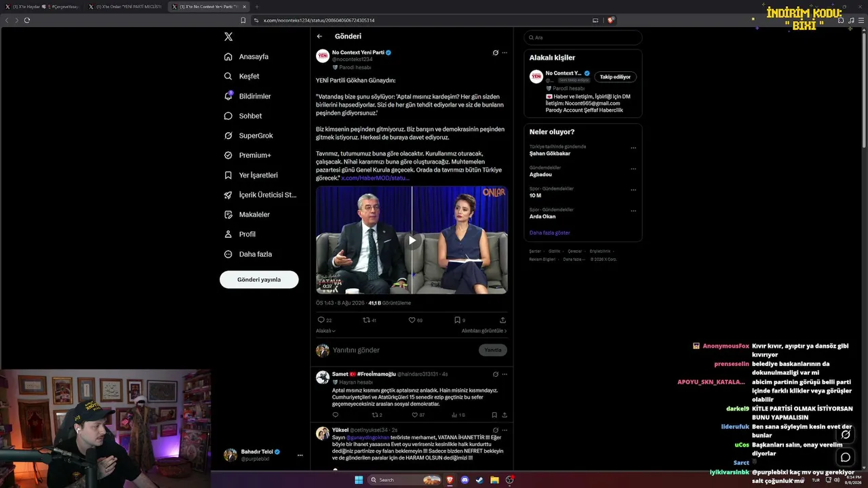Image resolution: width=868 pixels, height=488 pixels.
Task: Repost Samet's reply
Action: click(x=377, y=415)
